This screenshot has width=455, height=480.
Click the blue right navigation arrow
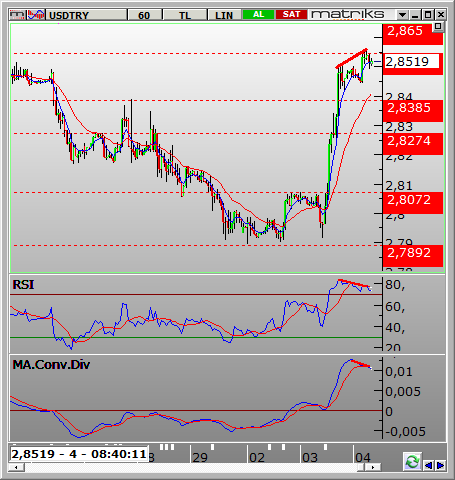pyautogui.click(x=441, y=465)
